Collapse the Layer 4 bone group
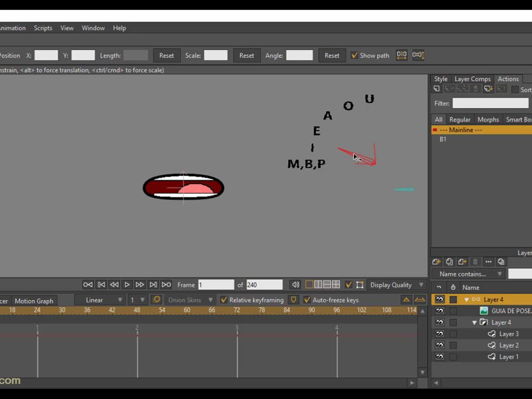 click(467, 300)
